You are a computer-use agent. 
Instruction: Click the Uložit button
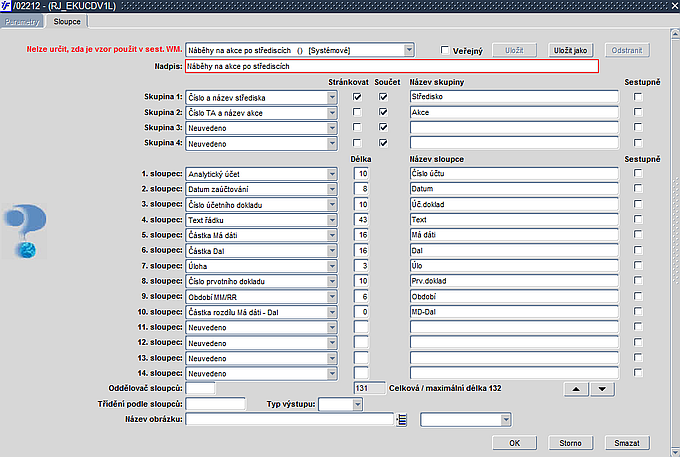click(x=514, y=50)
